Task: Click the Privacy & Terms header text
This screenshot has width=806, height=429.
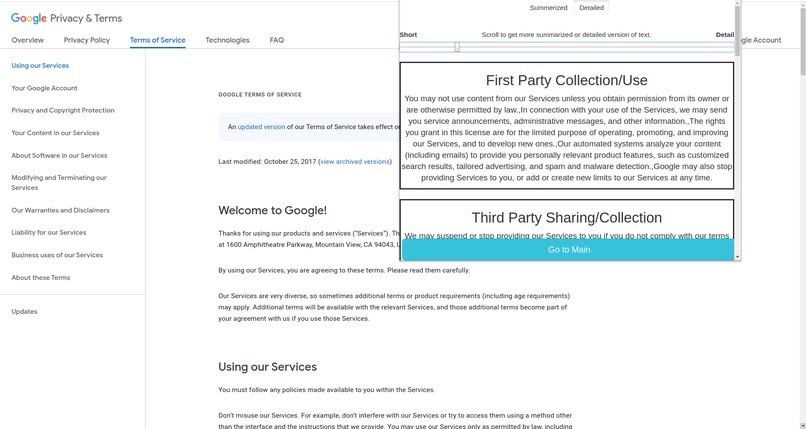Action: (86, 18)
